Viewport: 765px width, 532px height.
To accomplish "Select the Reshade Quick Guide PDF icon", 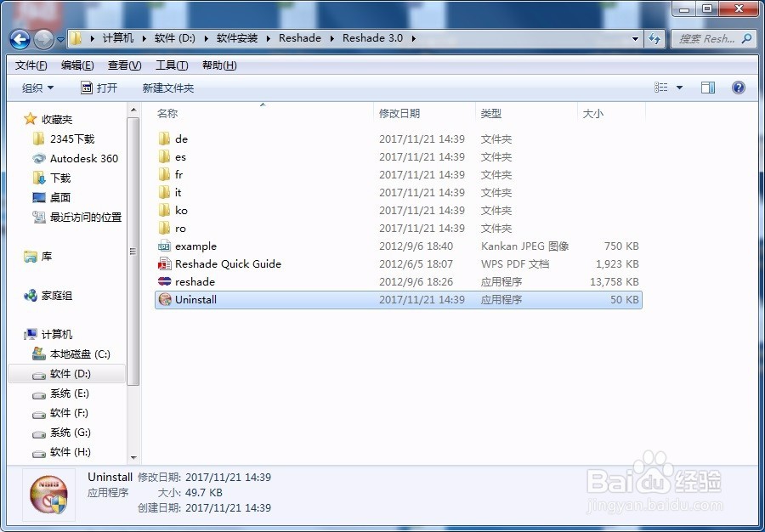I will (164, 263).
